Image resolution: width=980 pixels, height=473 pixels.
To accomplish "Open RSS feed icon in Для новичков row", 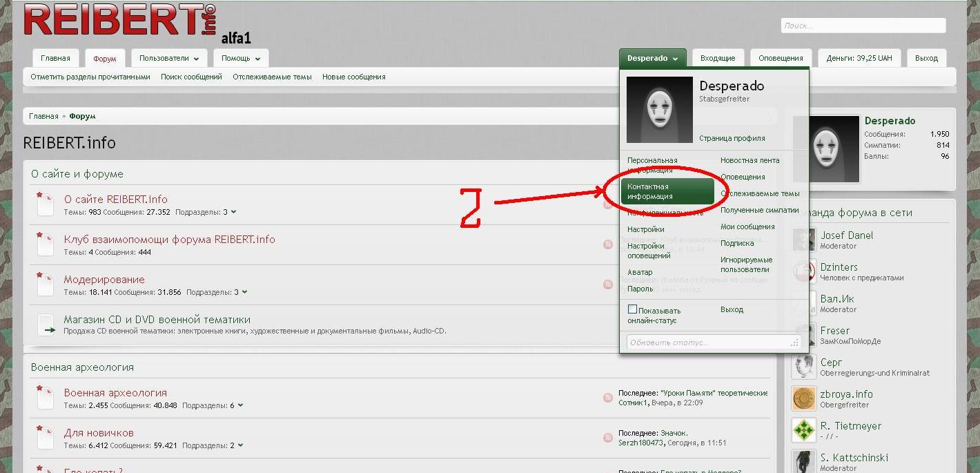I will pyautogui.click(x=608, y=438).
